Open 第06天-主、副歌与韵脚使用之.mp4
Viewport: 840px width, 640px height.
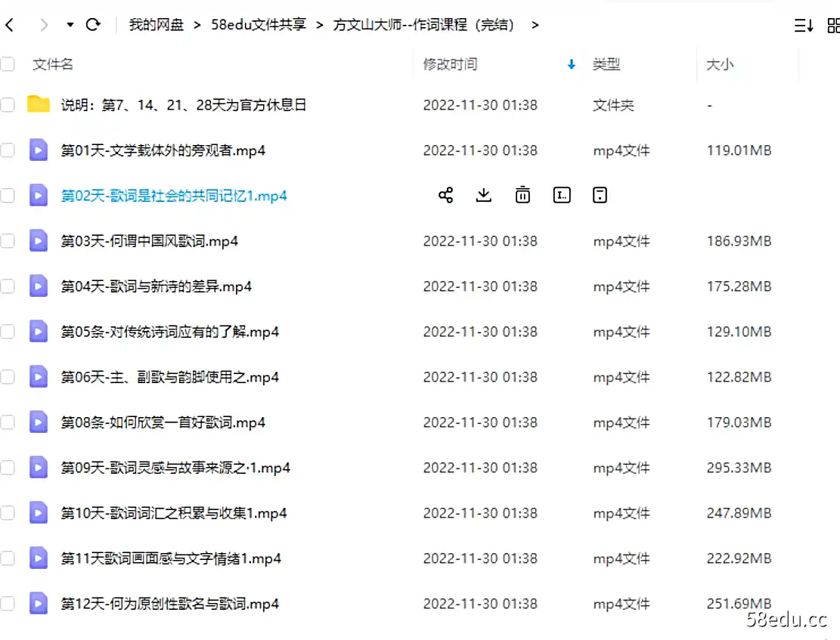tap(170, 377)
